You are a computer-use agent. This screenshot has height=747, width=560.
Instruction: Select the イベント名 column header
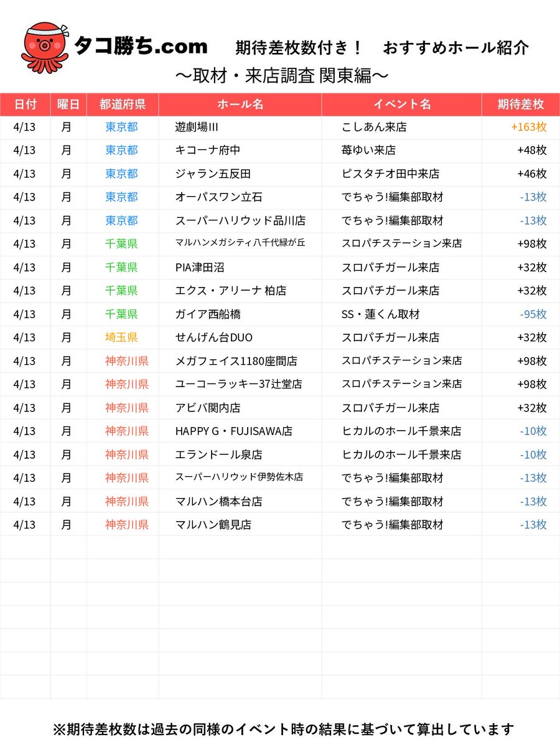402,105
